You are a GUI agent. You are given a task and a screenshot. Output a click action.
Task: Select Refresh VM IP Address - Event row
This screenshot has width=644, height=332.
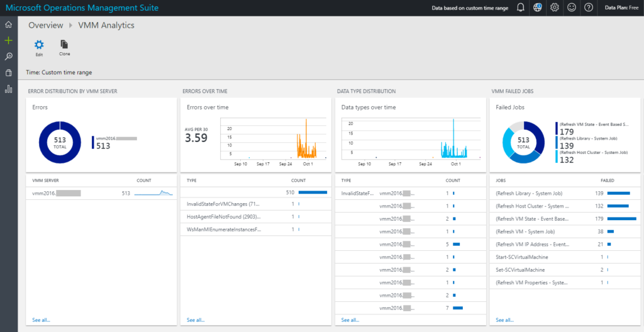[x=565, y=244]
